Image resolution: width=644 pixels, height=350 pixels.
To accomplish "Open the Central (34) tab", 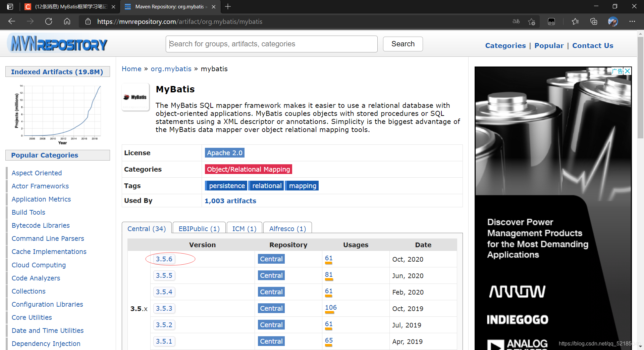I will [x=147, y=229].
